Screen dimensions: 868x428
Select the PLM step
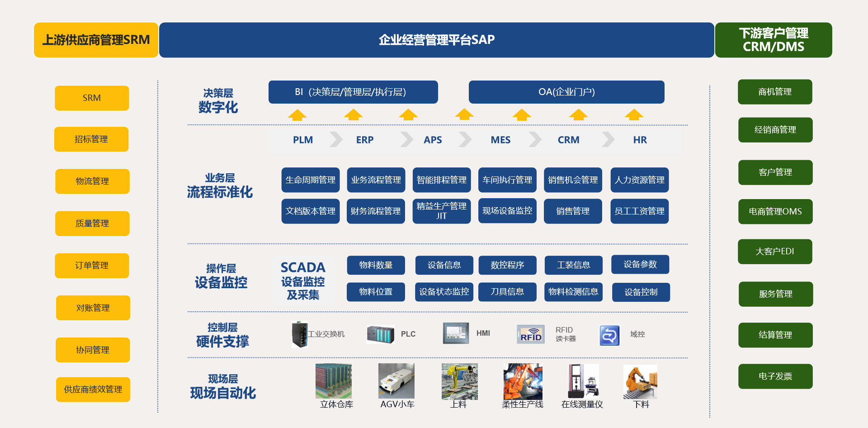303,140
